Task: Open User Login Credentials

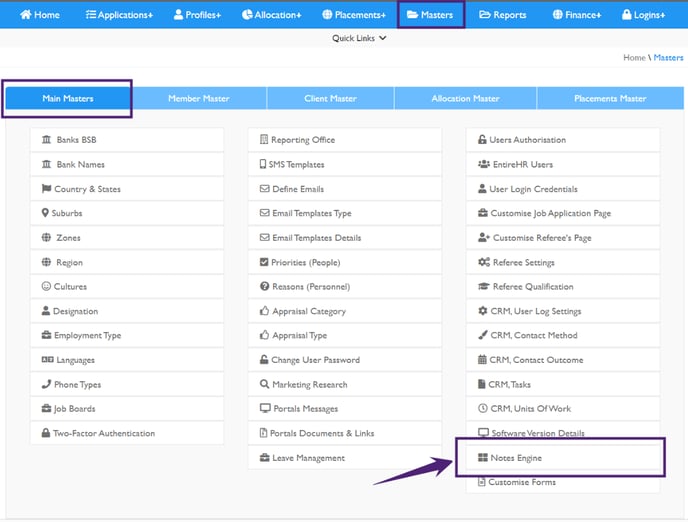Action: coord(563,189)
